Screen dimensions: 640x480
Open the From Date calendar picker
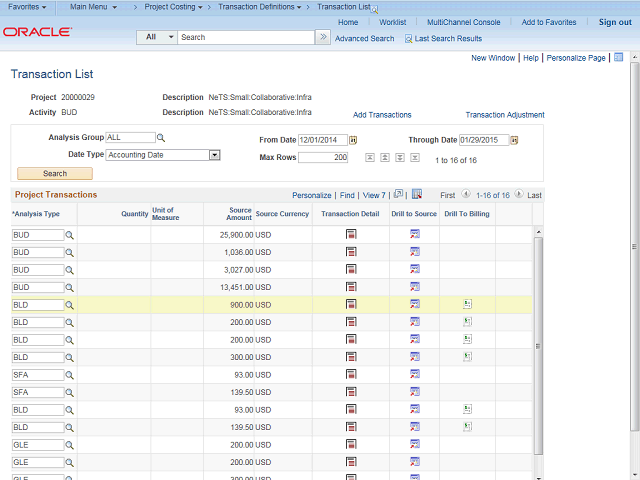(x=353, y=140)
